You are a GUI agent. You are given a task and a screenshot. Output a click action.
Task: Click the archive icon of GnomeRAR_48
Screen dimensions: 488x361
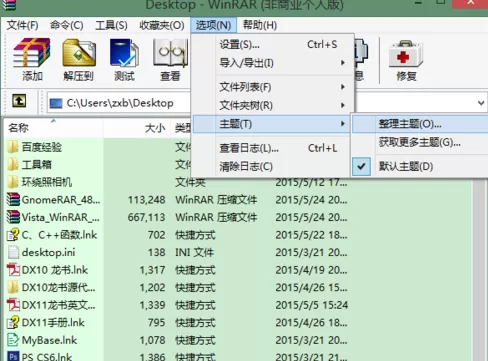(x=13, y=199)
